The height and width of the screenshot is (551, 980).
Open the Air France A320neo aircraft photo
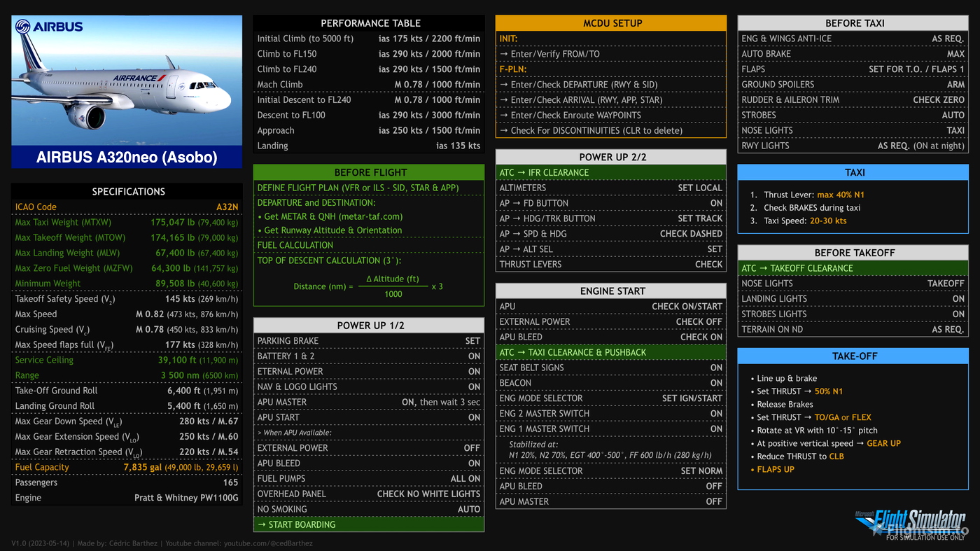pyautogui.click(x=127, y=81)
